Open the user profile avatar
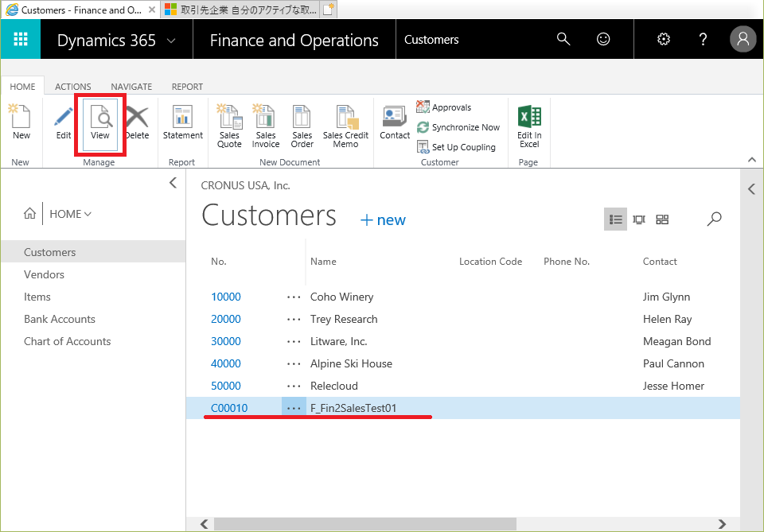The height and width of the screenshot is (532, 764). (743, 39)
